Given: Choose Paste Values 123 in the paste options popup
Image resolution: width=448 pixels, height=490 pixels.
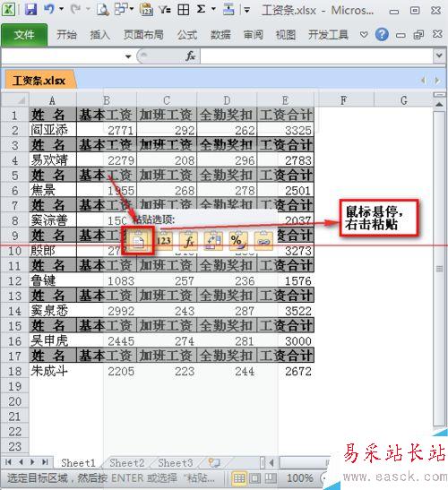Looking at the screenshot, I should coord(163,241).
